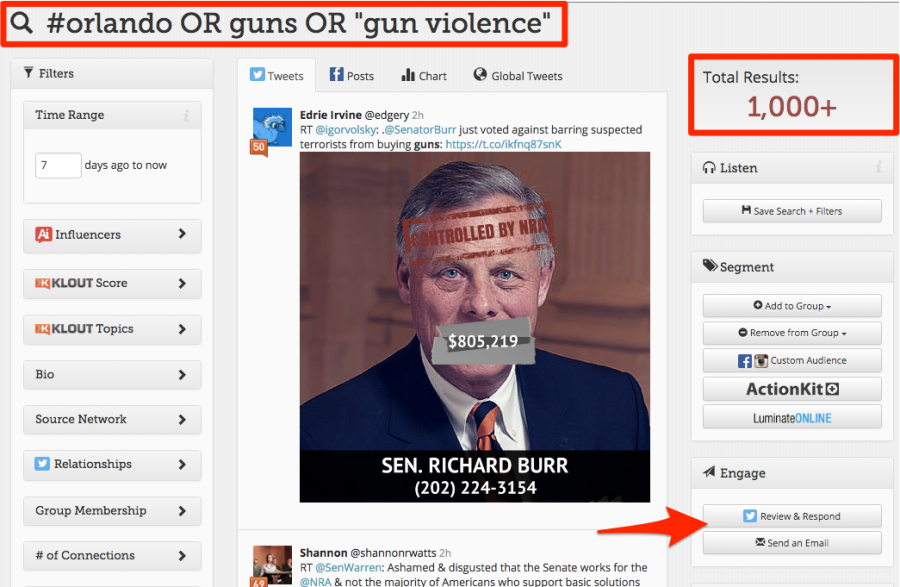Click the Tweets tab Twitter icon

[257, 75]
